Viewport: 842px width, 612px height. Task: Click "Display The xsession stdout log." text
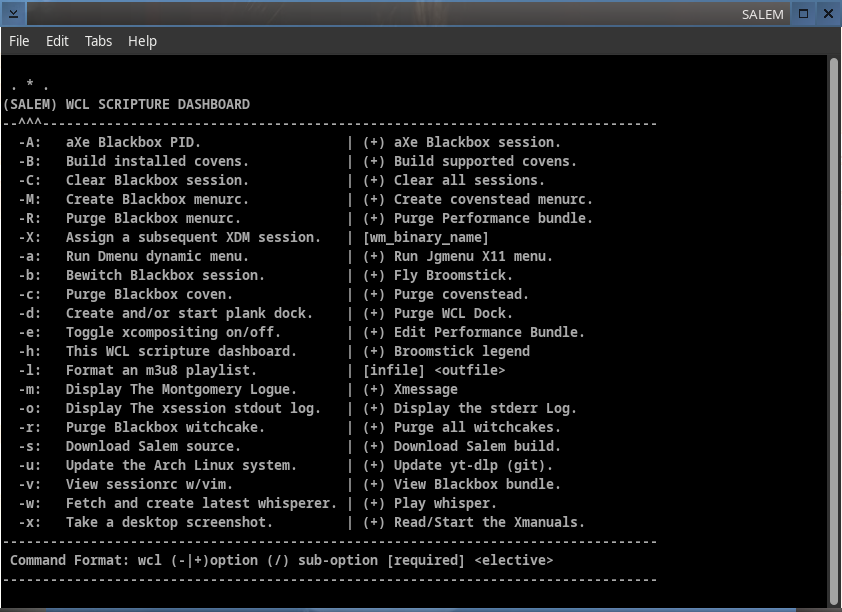click(193, 408)
